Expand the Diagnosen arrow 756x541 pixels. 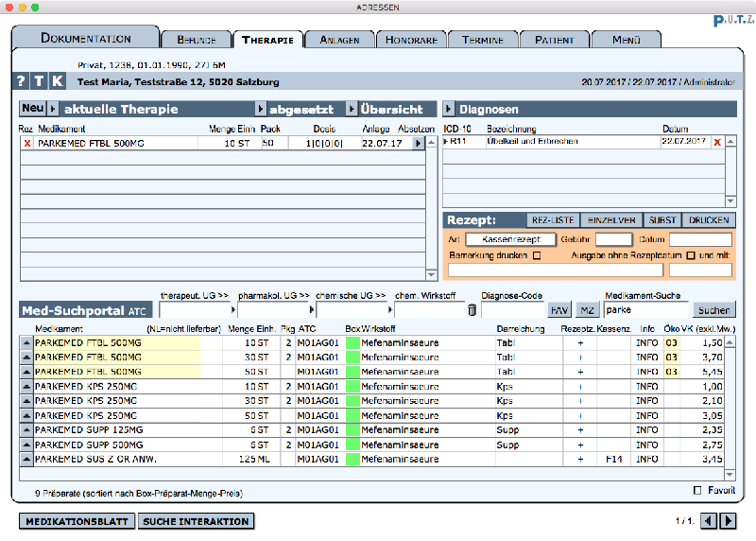coord(449,109)
